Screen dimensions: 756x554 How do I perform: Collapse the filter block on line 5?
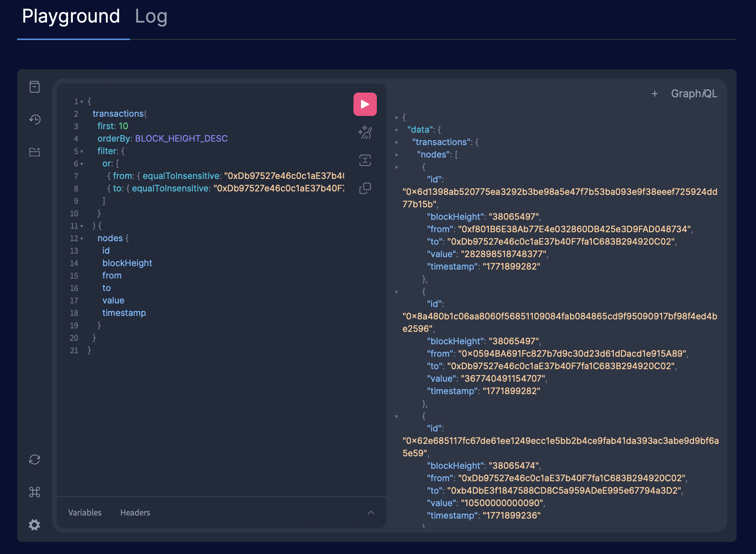pyautogui.click(x=82, y=151)
